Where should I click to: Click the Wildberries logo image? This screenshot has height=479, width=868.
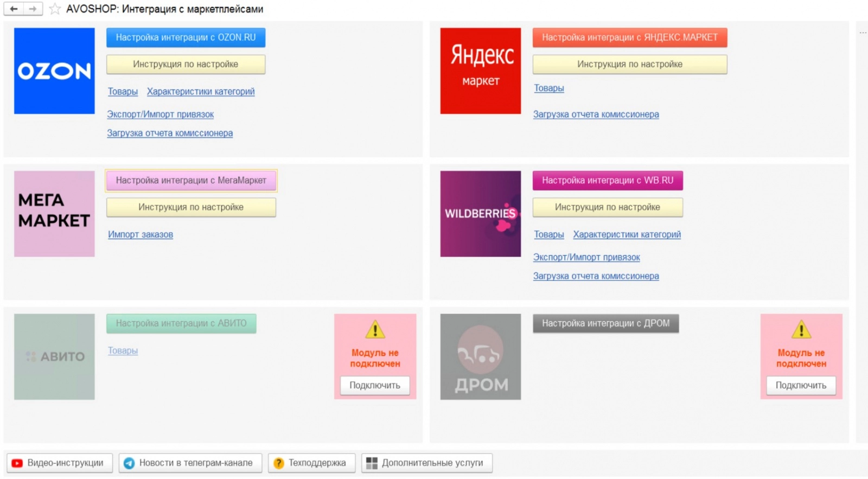pyautogui.click(x=481, y=214)
